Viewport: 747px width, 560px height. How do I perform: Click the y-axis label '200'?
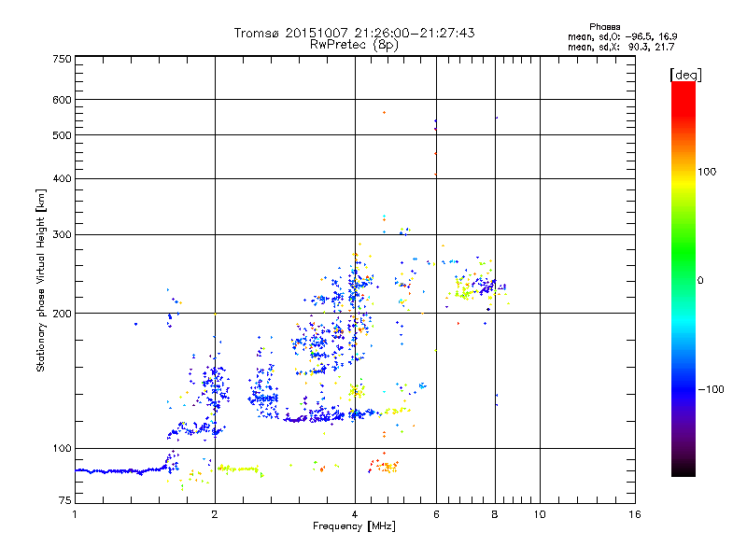tap(62, 314)
